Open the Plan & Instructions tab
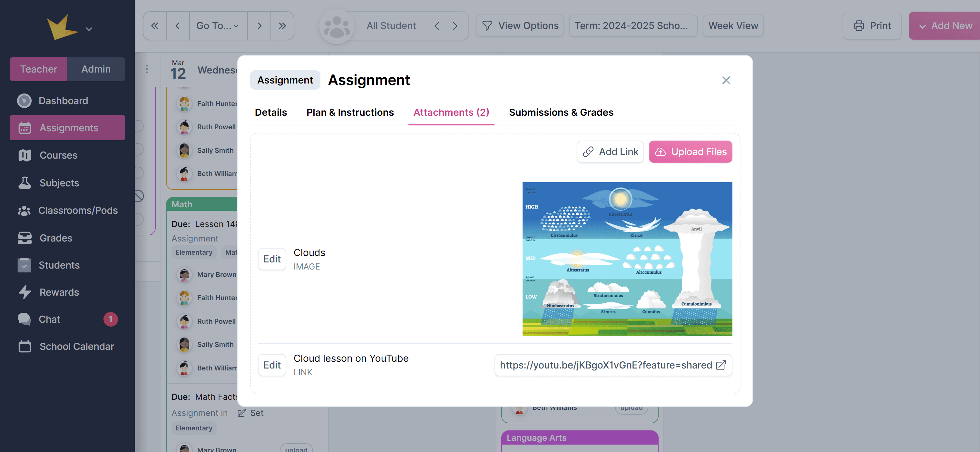This screenshot has height=452, width=980. click(x=350, y=112)
